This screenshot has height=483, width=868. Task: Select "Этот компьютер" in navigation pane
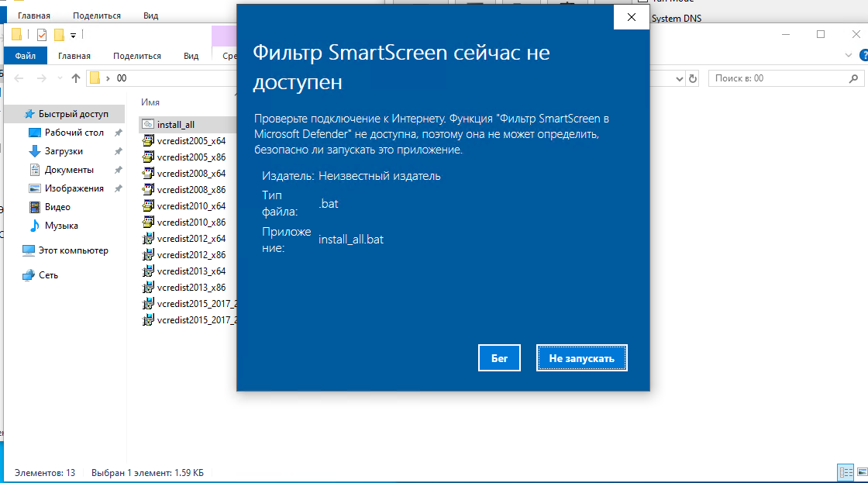[x=73, y=250]
